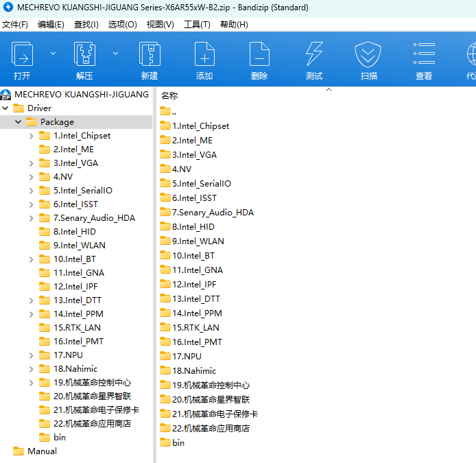Screen dimensions: 476x463
Task: Select 5.Intel_SerialIO folder in file list
Action: [195, 184]
